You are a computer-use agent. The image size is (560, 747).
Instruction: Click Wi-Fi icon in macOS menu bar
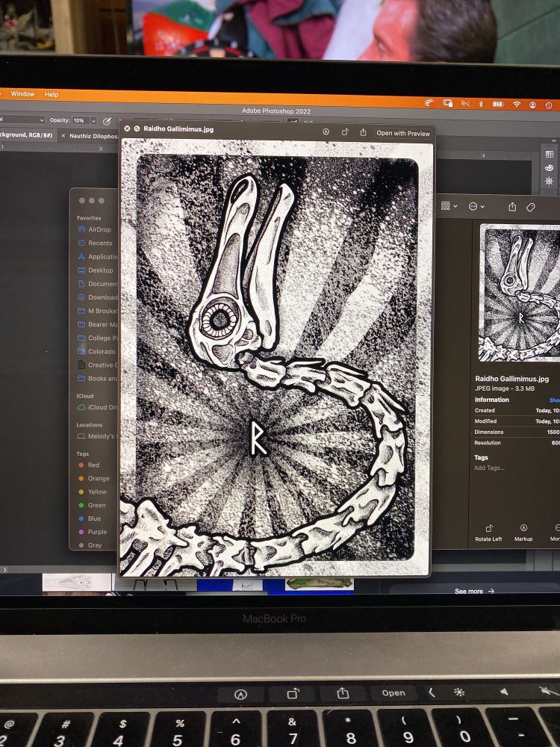pos(517,104)
